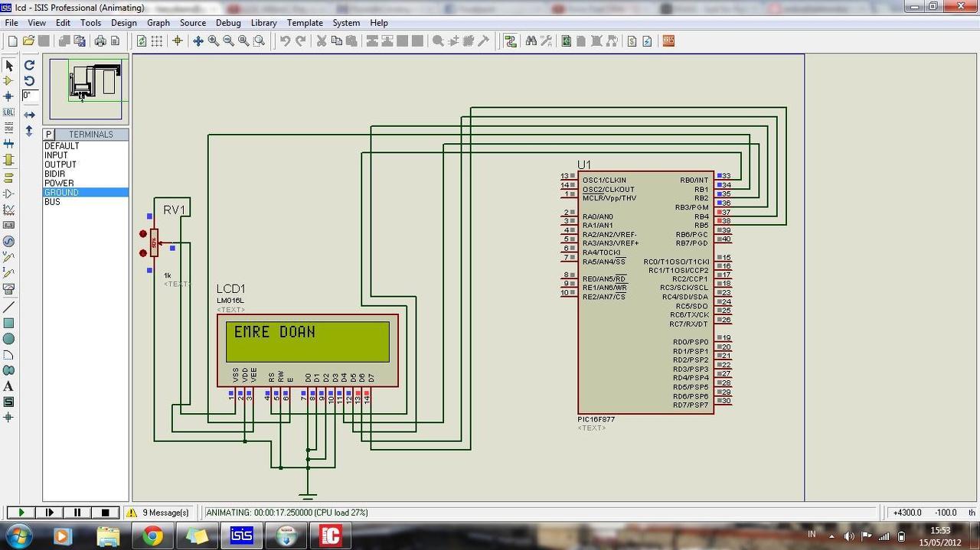The width and height of the screenshot is (980, 550).
Task: Redraw the display with the refresh icon
Action: [142, 41]
